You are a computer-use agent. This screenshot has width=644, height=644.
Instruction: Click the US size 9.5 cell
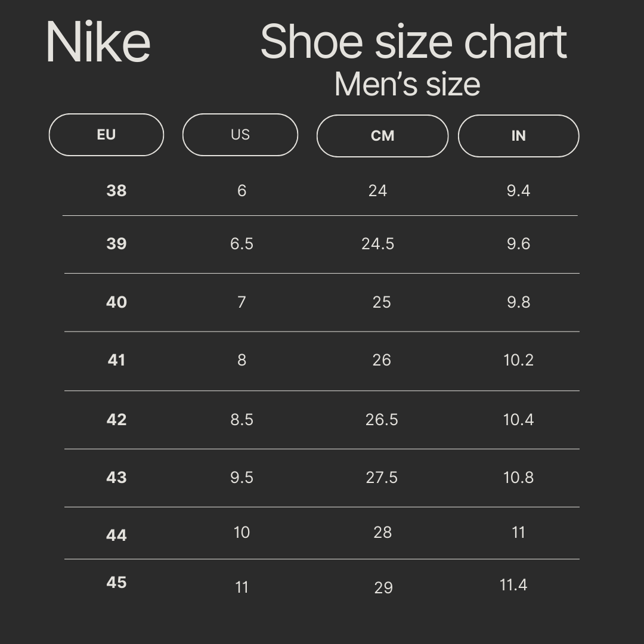(x=241, y=478)
